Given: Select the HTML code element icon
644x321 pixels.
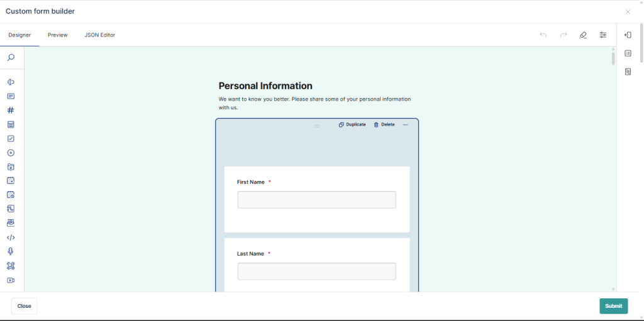Looking at the screenshot, I should click(x=11, y=237).
